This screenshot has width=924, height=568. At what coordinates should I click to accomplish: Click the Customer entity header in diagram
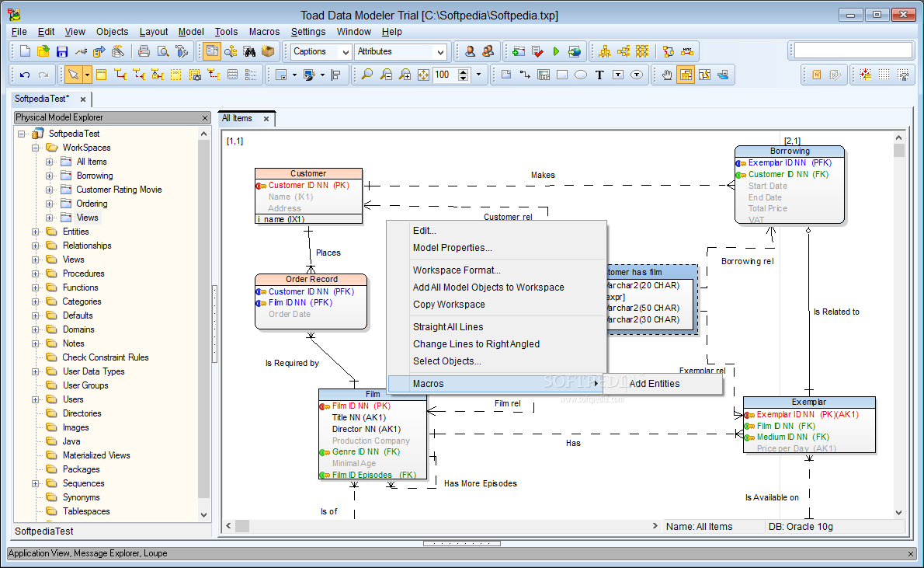(x=308, y=173)
